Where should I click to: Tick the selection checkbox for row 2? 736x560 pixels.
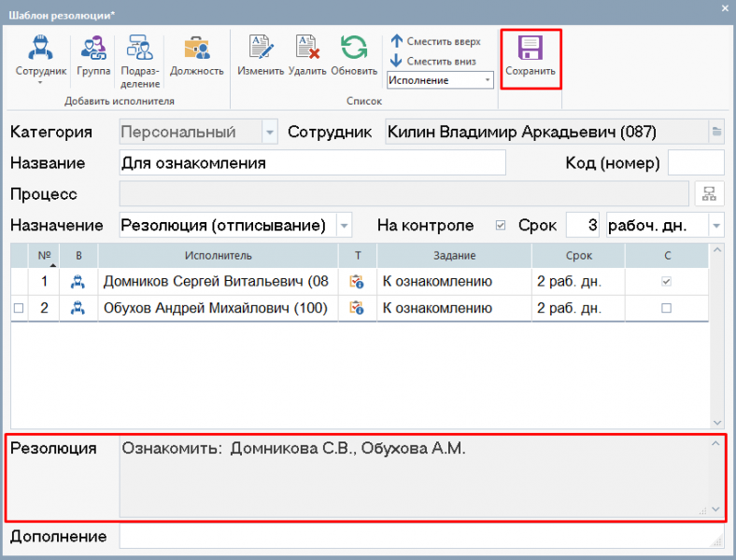19,308
